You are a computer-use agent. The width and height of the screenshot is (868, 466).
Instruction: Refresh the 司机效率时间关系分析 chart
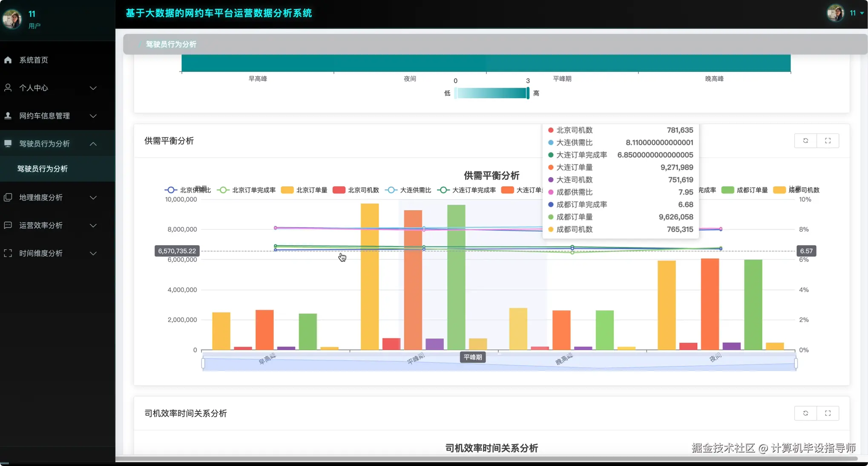point(805,413)
